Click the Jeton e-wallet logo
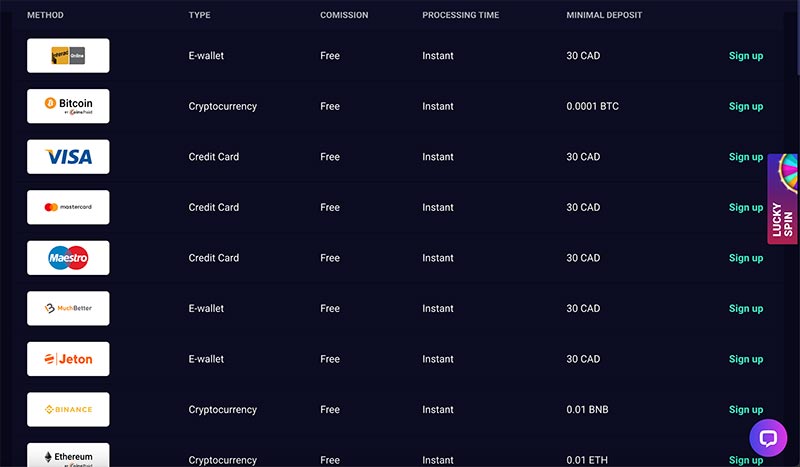Viewport: 800px width, 467px height. pos(68,359)
